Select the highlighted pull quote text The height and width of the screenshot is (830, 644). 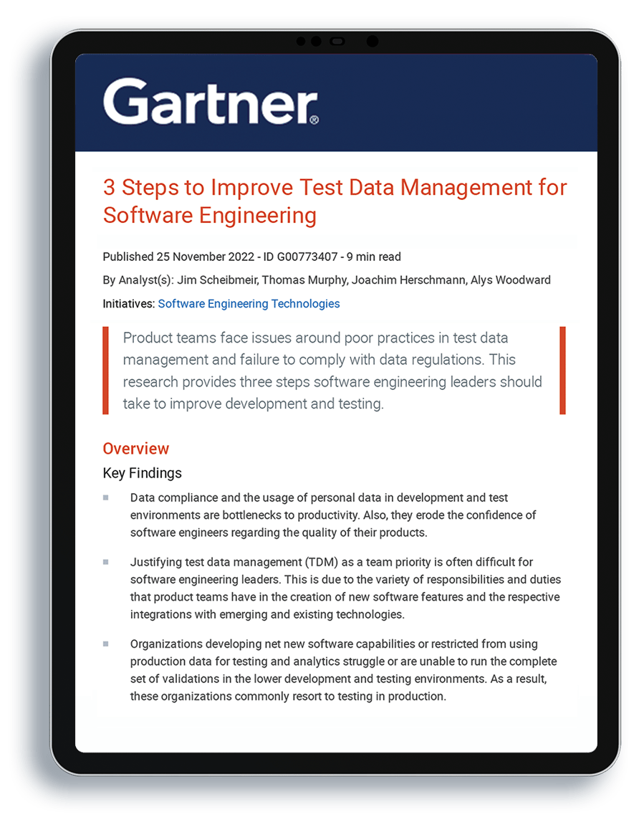[332, 371]
